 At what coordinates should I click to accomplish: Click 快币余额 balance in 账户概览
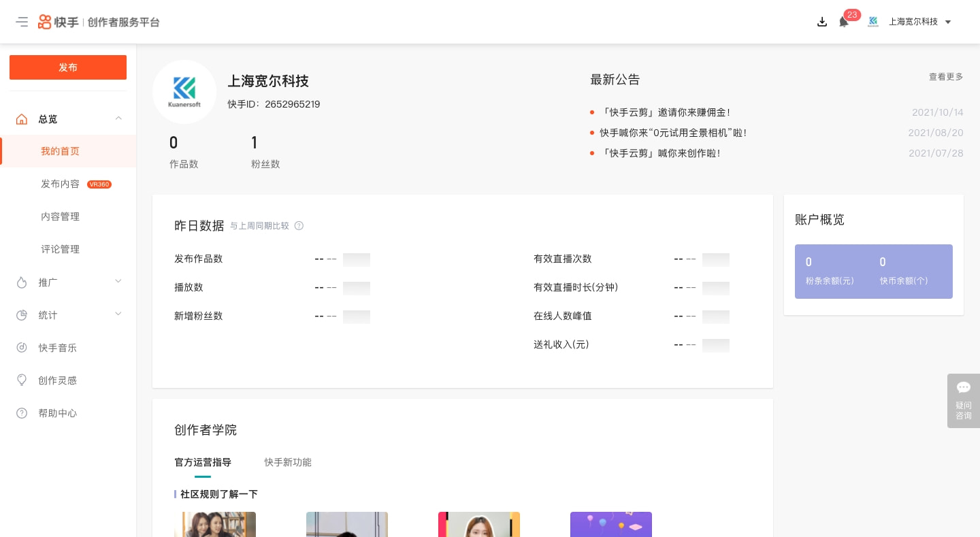(x=904, y=271)
